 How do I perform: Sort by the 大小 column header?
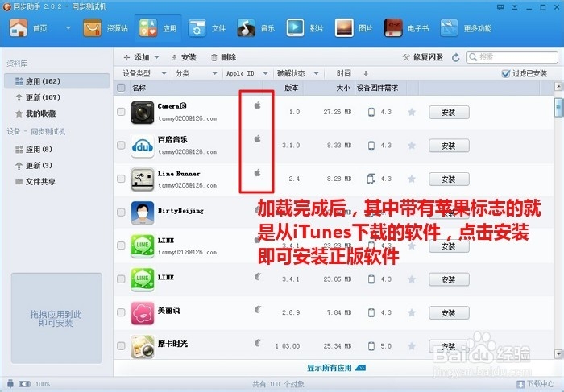[x=342, y=88]
